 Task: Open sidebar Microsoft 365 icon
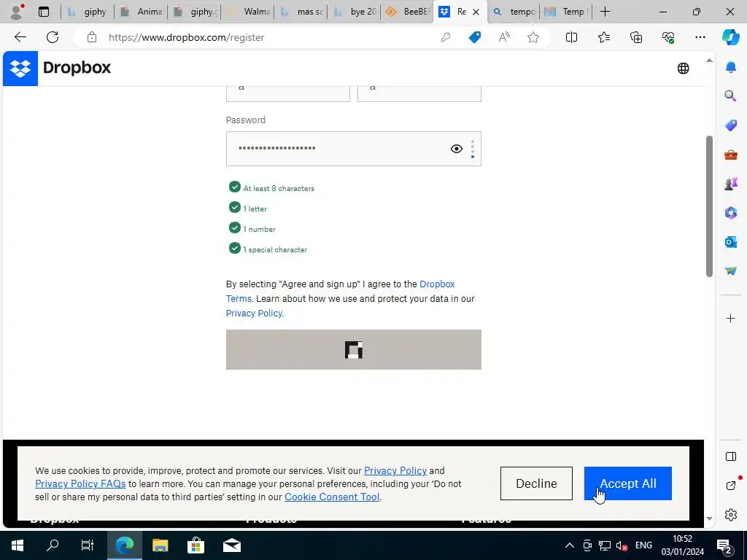[x=731, y=212]
